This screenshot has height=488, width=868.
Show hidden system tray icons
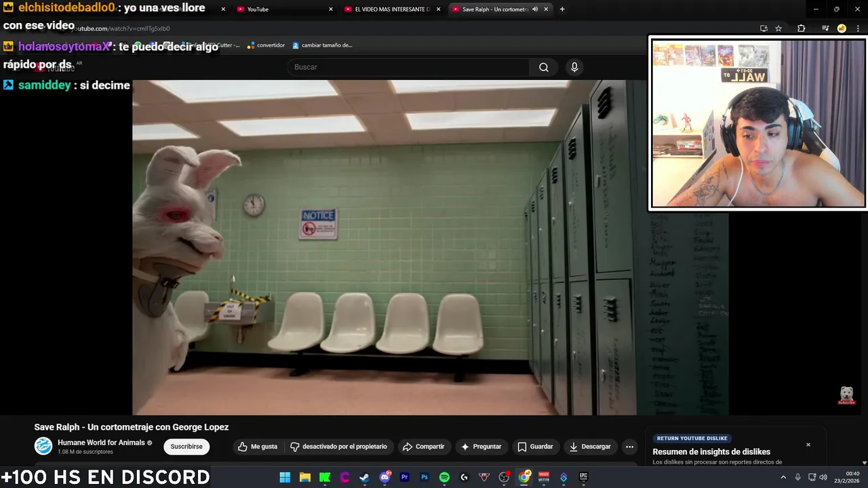(783, 477)
